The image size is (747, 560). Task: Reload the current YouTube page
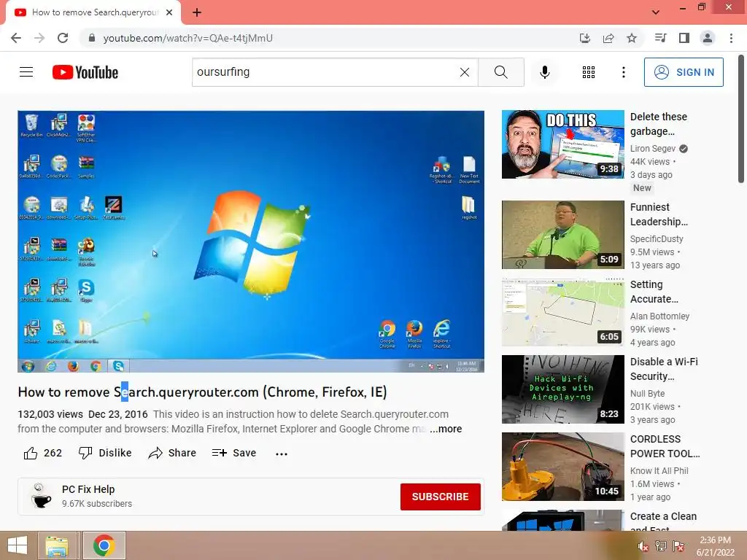(x=63, y=38)
